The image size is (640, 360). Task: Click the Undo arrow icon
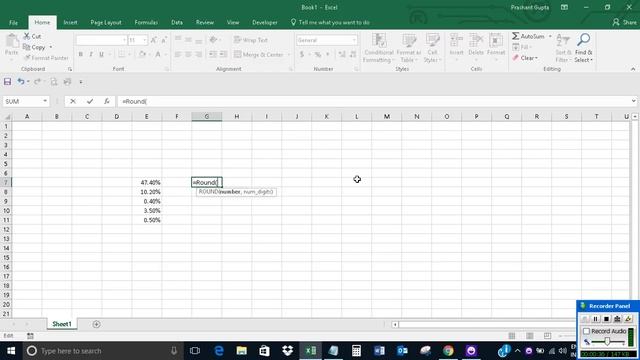pyautogui.click(x=20, y=82)
